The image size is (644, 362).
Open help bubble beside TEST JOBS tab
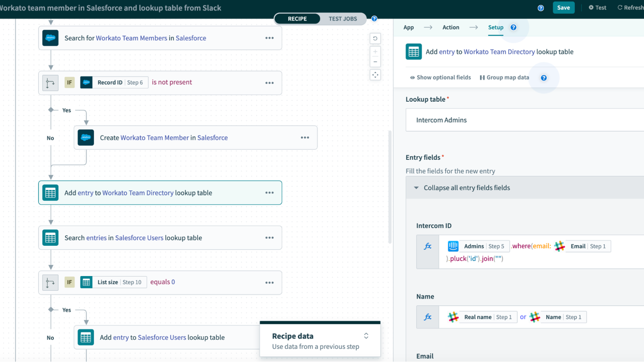pos(374,19)
